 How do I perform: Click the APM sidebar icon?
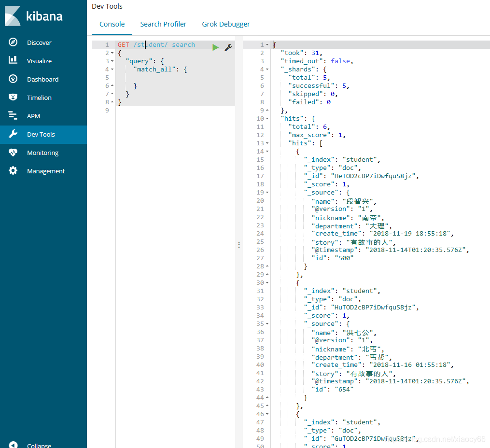point(13,116)
